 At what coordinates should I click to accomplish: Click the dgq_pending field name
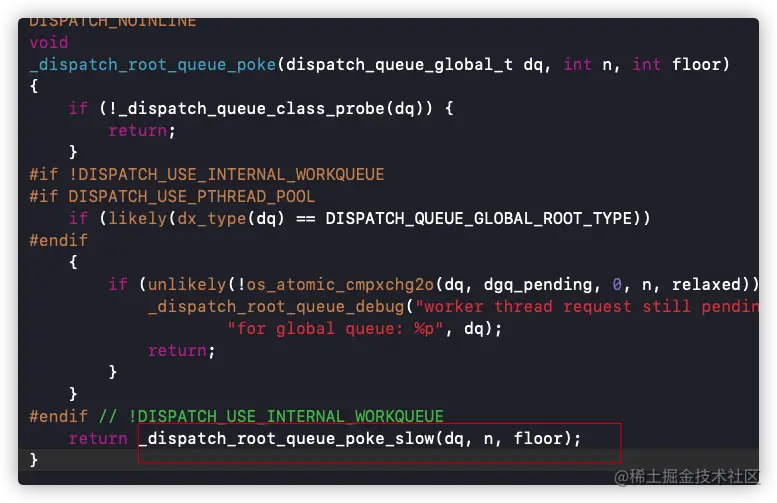538,284
